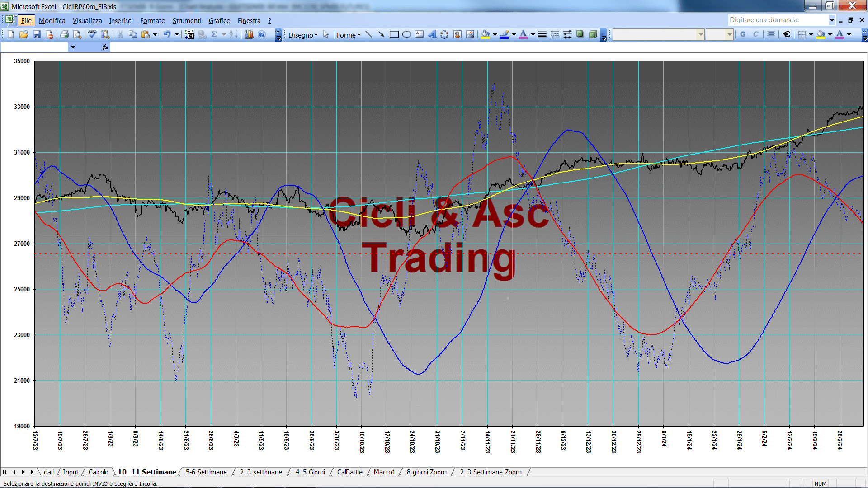Switch to the Calcolo sheet tab

point(98,472)
